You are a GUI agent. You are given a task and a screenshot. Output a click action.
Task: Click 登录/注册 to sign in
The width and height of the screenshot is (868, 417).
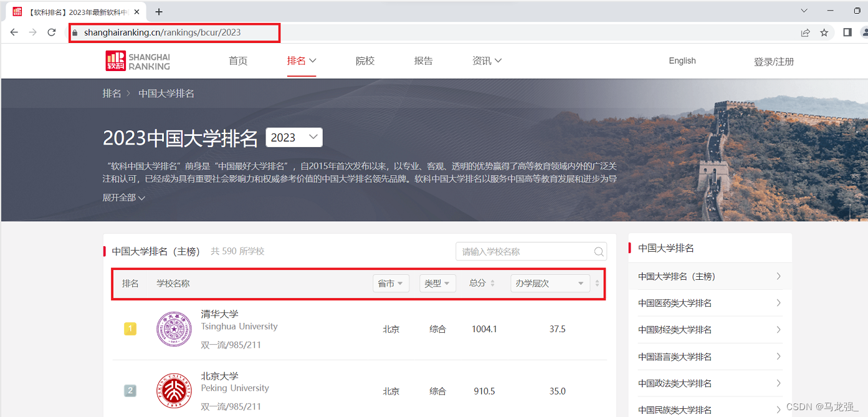click(x=774, y=61)
